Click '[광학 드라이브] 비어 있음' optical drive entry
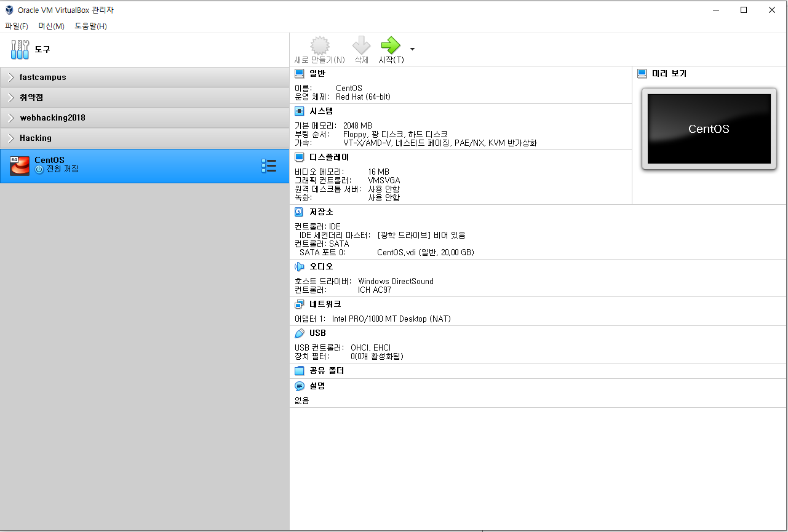This screenshot has width=788, height=532. [421, 235]
